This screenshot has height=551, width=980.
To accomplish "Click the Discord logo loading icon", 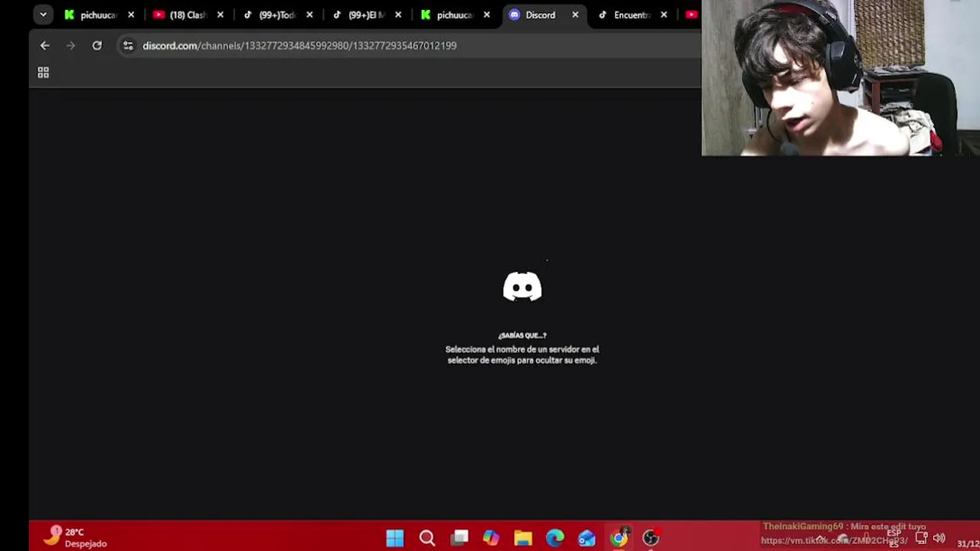I will coord(522,287).
